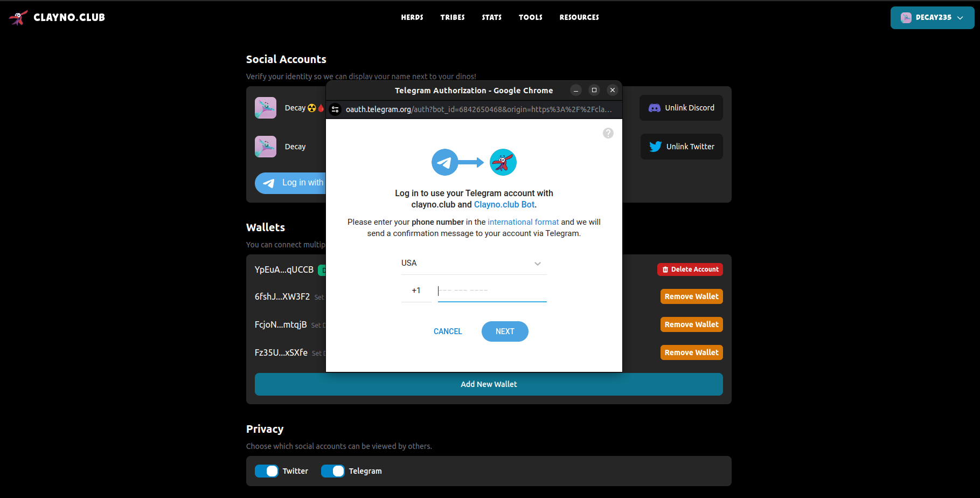Click the Clayno.club site title text
This screenshot has height=498, width=980.
pos(69,17)
